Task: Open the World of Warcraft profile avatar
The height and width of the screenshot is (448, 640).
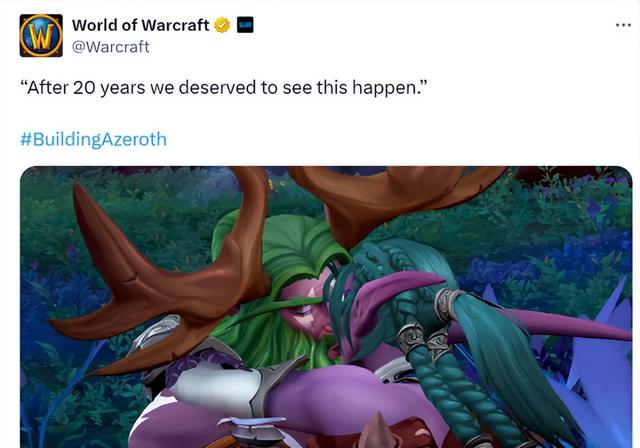Action: (41, 35)
